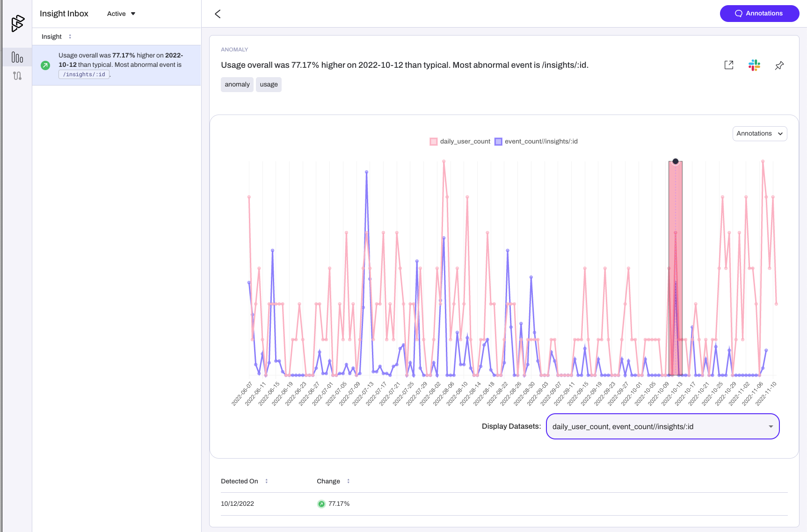This screenshot has width=807, height=532.
Task: Pin this insight with the pin icon
Action: coord(779,65)
